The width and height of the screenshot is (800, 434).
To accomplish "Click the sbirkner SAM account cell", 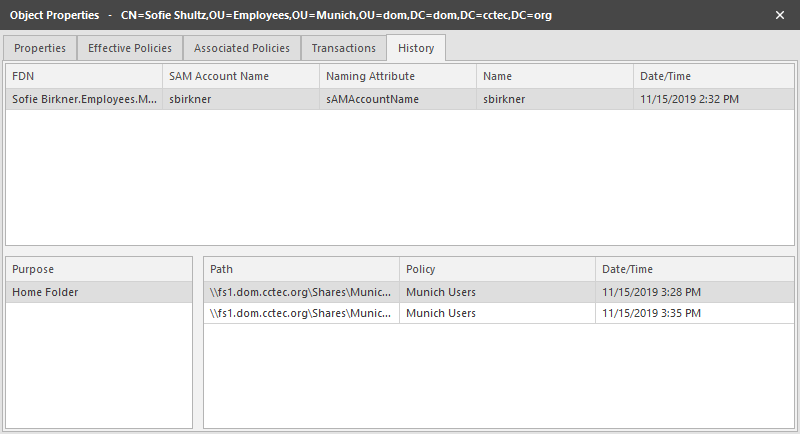I will [240, 99].
